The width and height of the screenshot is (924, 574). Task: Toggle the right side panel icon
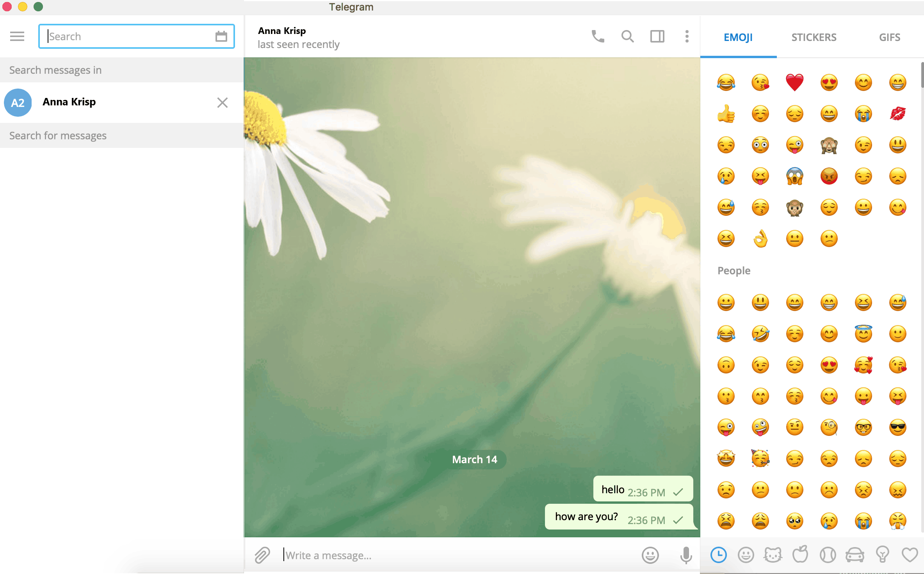[x=657, y=36]
